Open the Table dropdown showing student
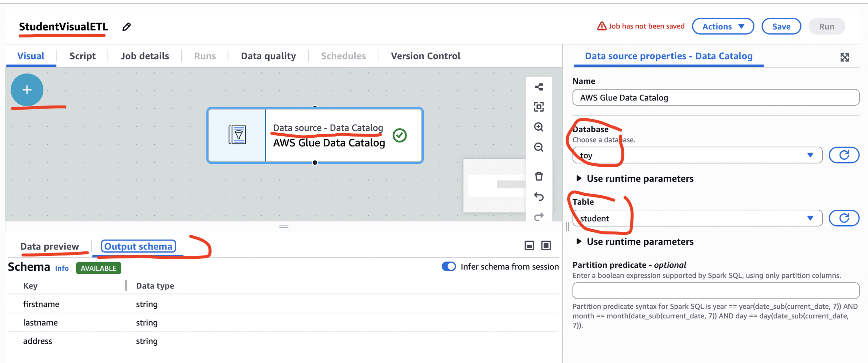 pyautogui.click(x=697, y=218)
